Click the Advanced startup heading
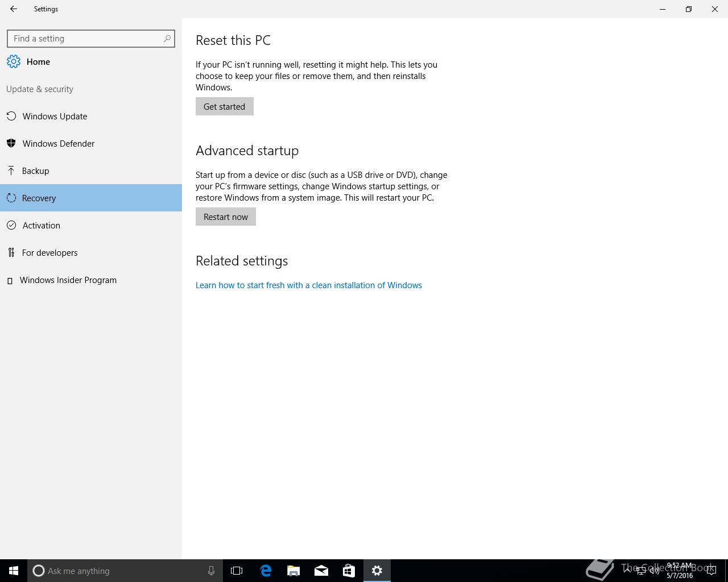Image resolution: width=728 pixels, height=582 pixels. (247, 151)
